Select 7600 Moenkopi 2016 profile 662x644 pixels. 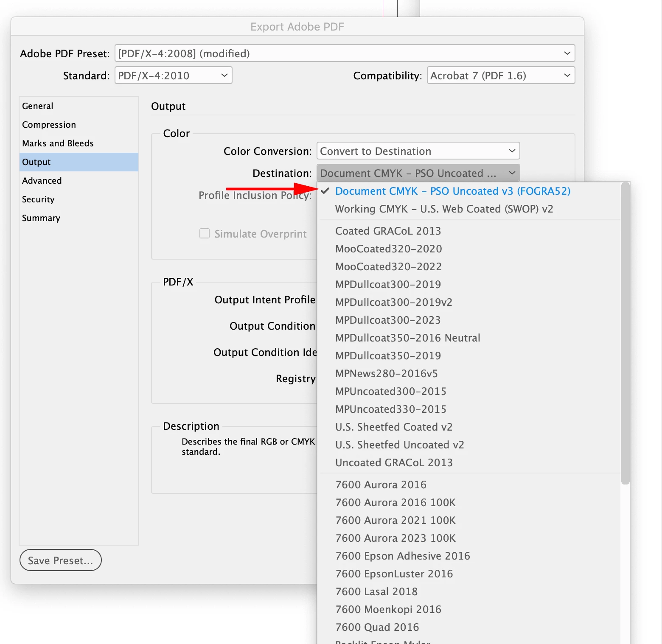(x=469, y=610)
